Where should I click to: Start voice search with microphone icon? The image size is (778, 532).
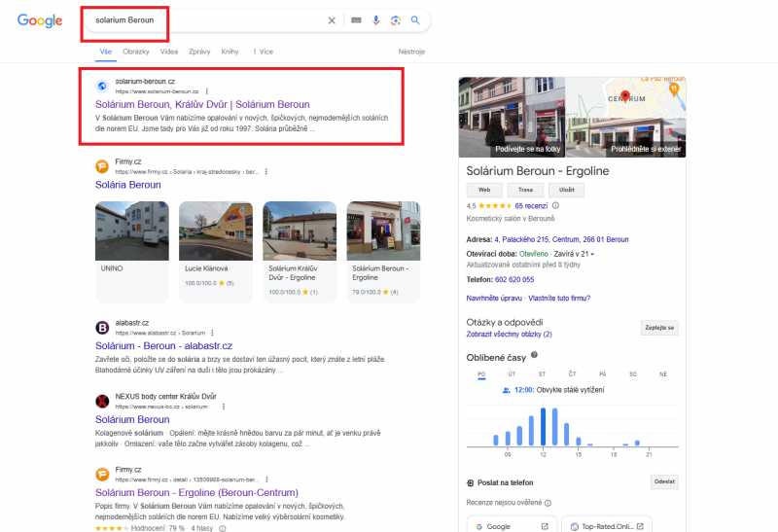(375, 20)
